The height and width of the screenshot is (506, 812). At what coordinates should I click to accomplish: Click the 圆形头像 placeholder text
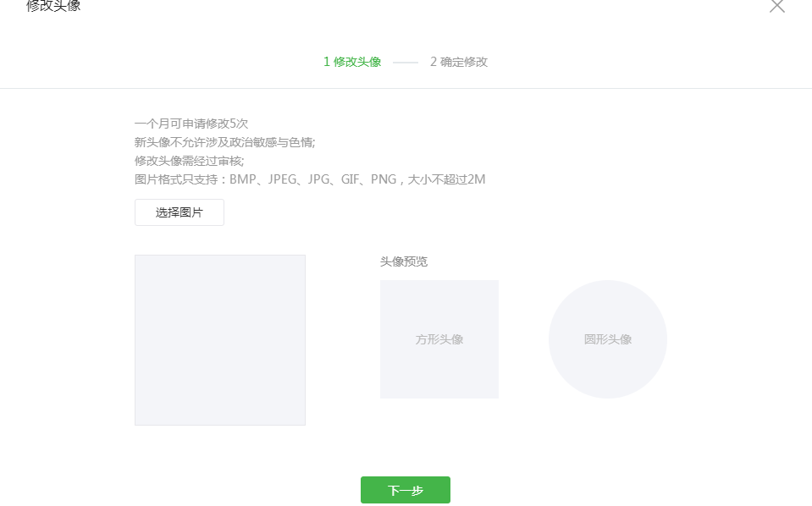tap(607, 339)
